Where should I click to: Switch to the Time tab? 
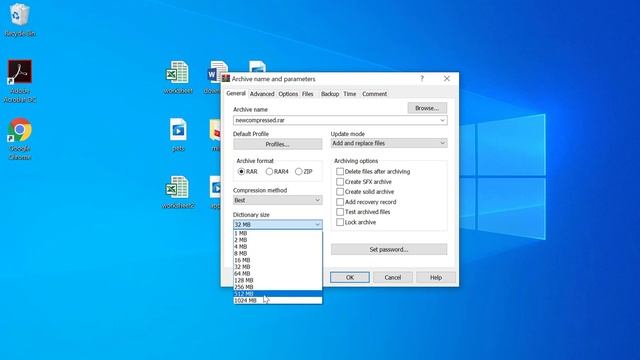(349, 94)
